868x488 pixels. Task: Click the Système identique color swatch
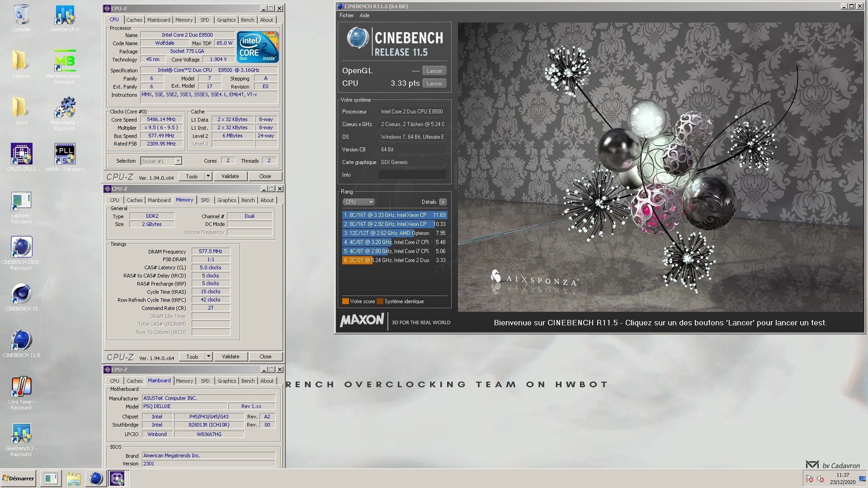click(380, 301)
